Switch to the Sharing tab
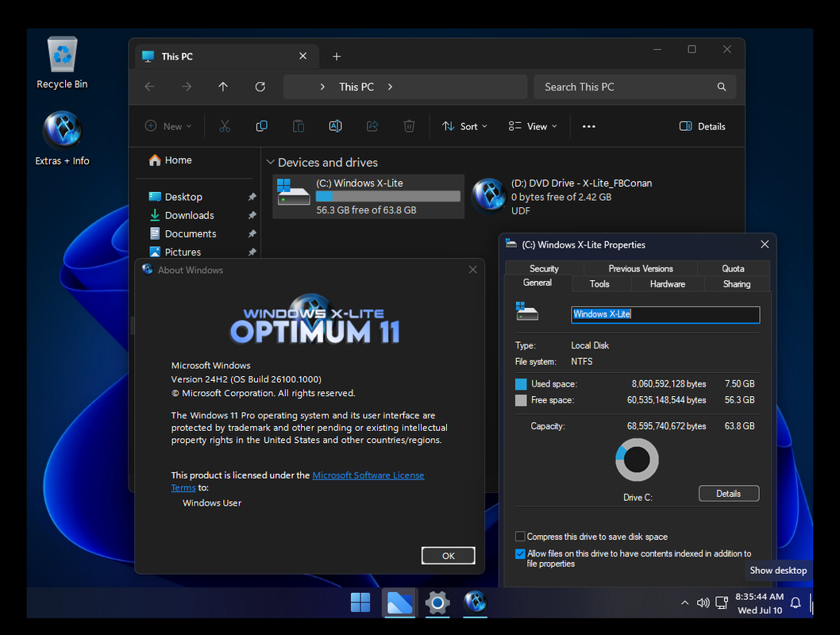The height and width of the screenshot is (635, 840). point(737,284)
